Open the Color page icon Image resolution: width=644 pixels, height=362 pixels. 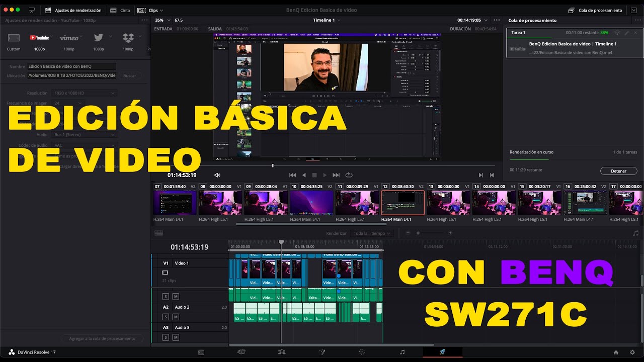point(362,352)
